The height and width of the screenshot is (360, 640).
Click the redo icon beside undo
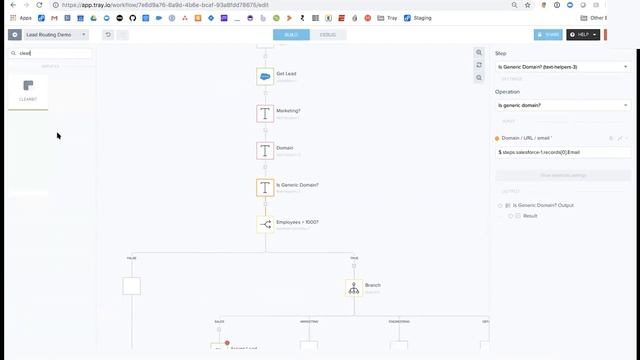pos(122,35)
